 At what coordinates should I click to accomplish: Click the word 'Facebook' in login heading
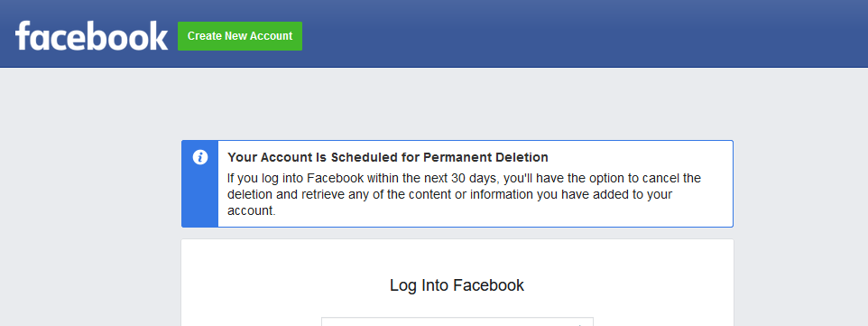489,285
